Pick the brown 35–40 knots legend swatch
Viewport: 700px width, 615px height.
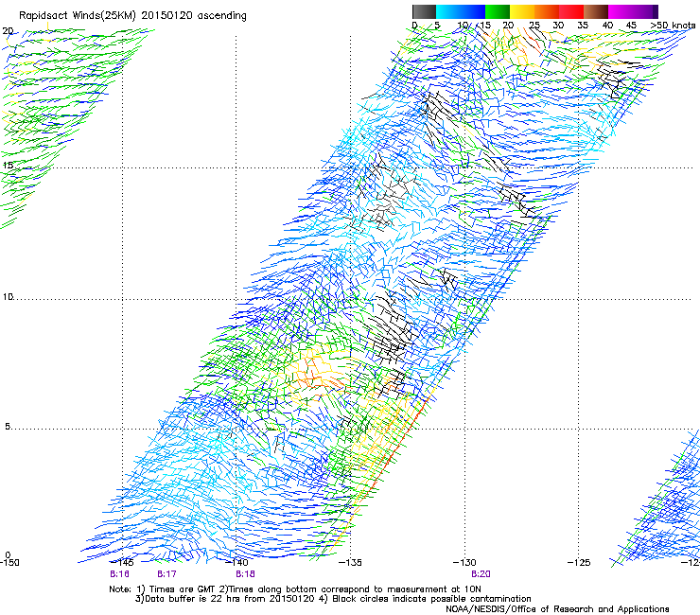click(596, 11)
